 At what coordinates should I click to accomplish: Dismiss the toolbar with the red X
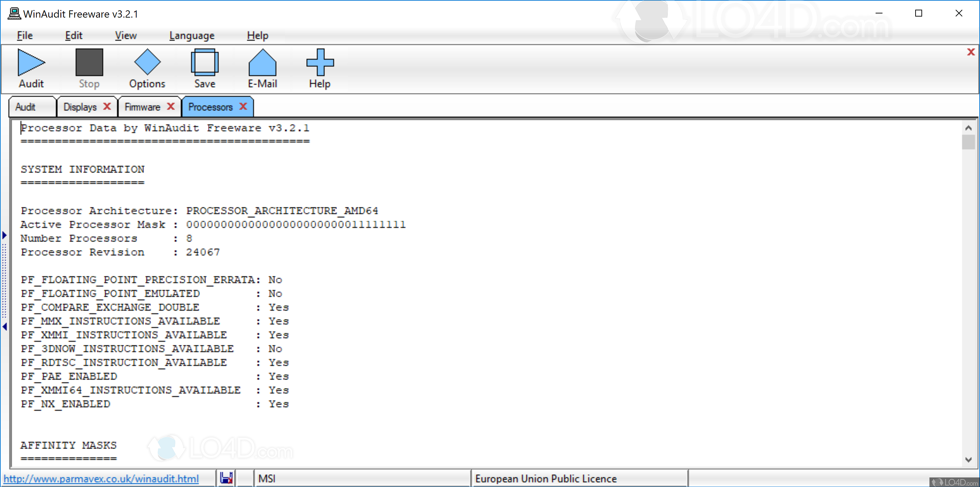[x=971, y=52]
